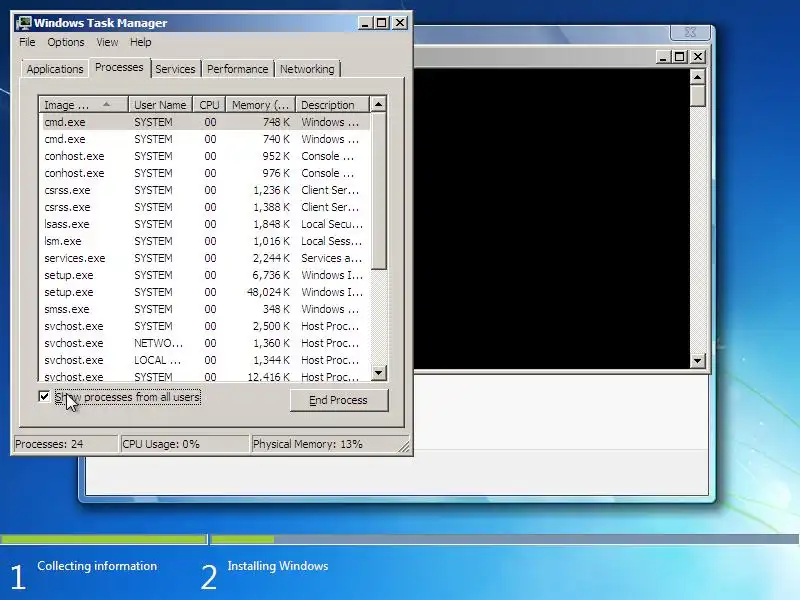The image size is (800, 600).
Task: Select the conhost.exe row with 952 K
Action: [x=204, y=156]
